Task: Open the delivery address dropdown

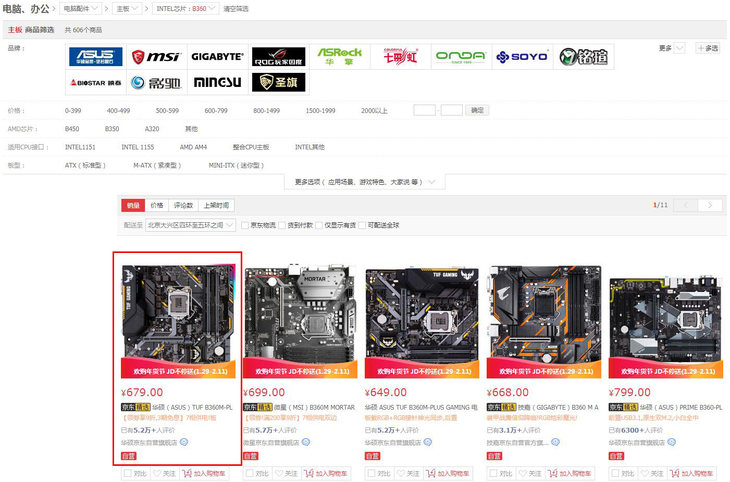Action: (x=191, y=225)
